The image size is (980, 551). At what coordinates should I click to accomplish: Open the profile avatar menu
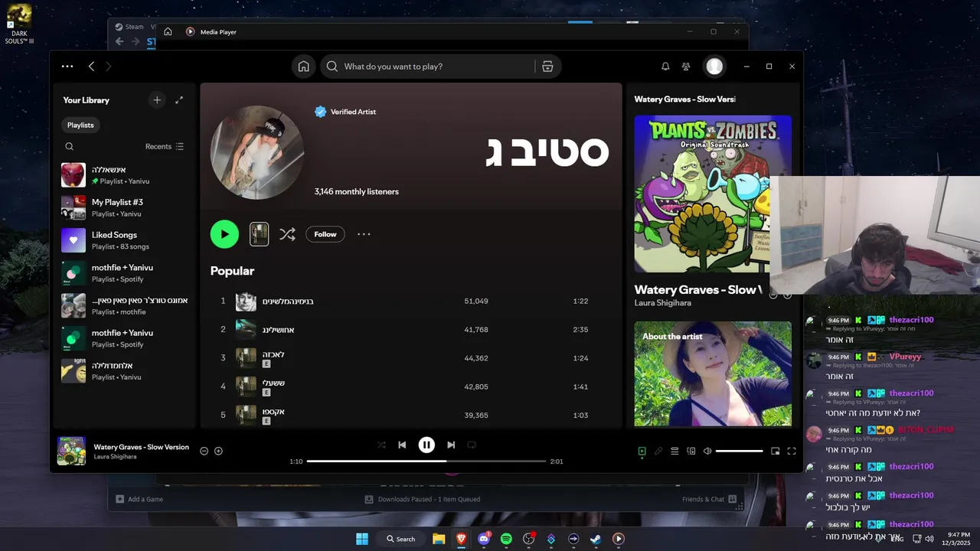[x=714, y=67]
